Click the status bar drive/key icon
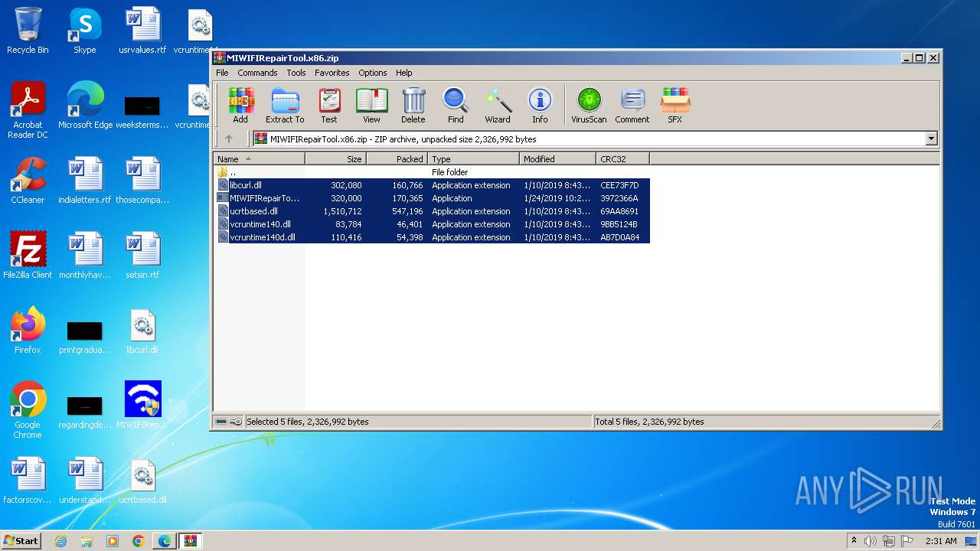Screen dimensions: 980x551 (x=229, y=422)
